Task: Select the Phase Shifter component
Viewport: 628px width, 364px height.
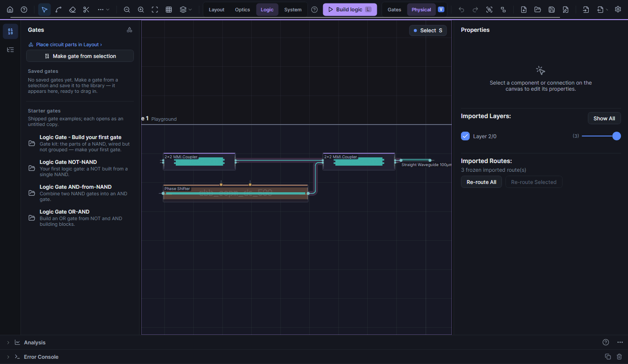Action: pyautogui.click(x=235, y=193)
